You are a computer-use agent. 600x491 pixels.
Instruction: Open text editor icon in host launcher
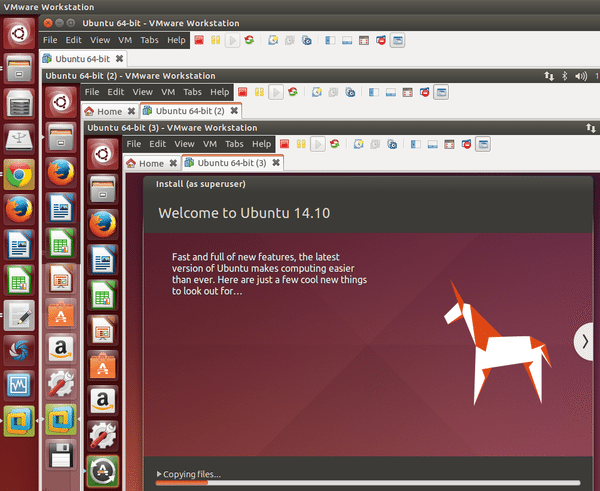(x=19, y=315)
